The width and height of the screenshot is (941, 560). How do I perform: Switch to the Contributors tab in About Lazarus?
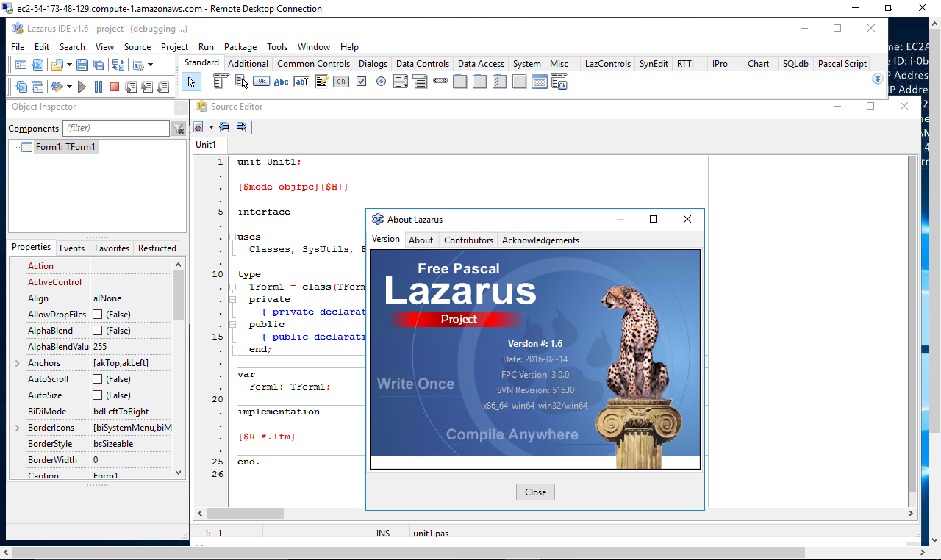[468, 240]
